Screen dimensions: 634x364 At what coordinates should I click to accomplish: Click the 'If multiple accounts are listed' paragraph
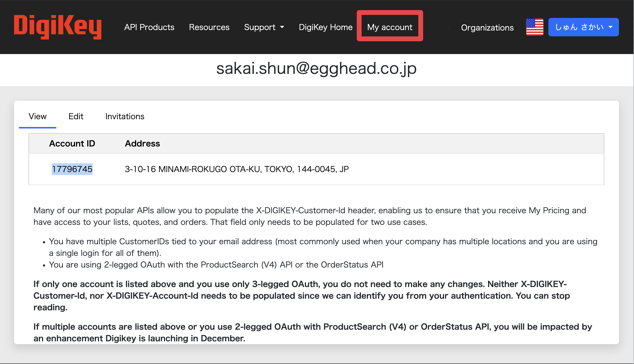312,332
